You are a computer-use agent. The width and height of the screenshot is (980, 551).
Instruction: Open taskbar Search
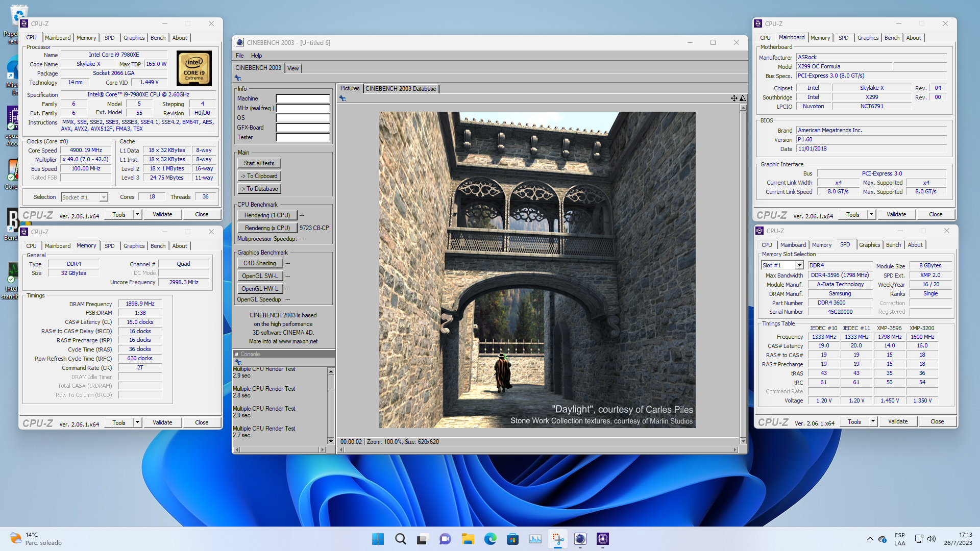[x=401, y=539]
